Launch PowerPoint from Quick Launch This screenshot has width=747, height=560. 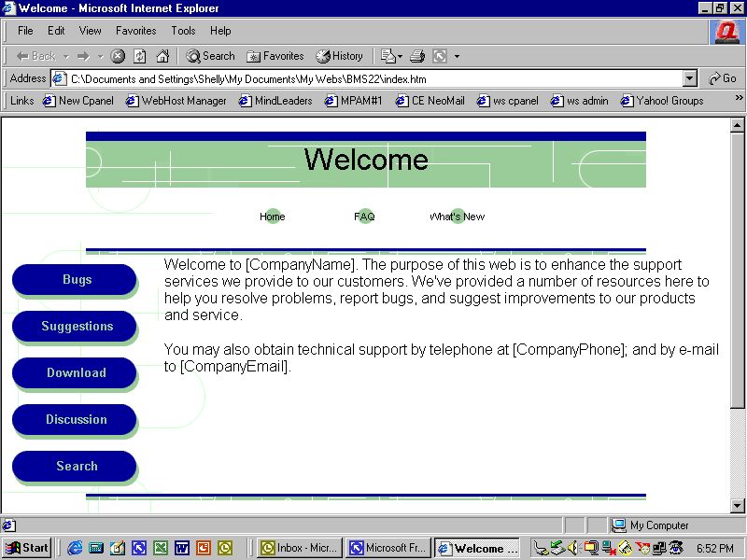click(203, 548)
